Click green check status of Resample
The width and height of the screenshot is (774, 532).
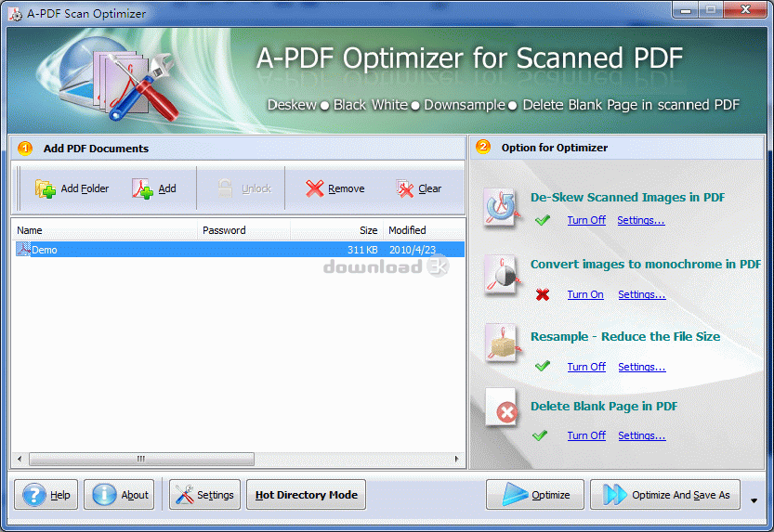[542, 366]
